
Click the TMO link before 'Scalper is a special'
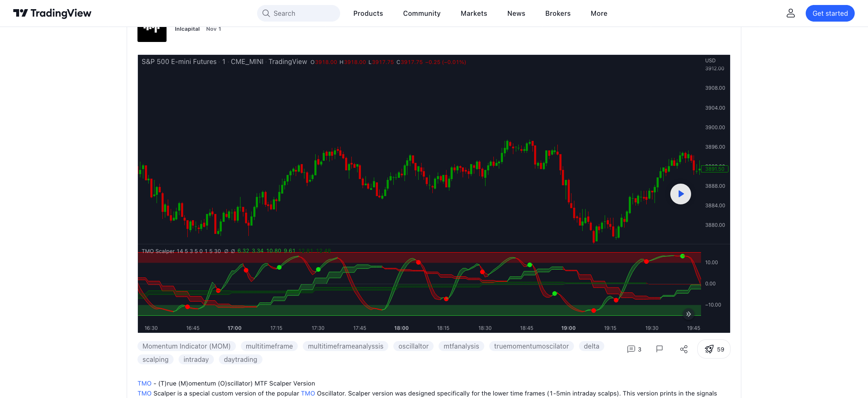point(145,393)
